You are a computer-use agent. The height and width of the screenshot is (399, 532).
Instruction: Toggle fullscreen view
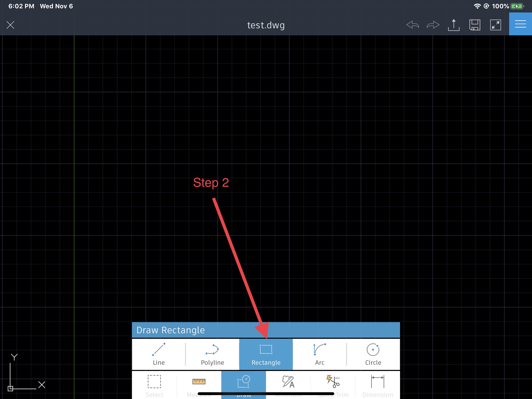(495, 25)
